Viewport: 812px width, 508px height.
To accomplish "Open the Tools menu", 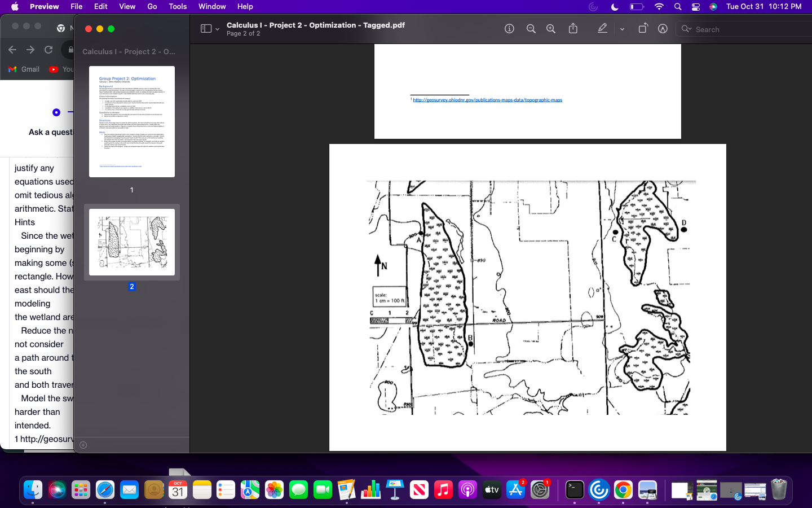I will click(x=178, y=7).
